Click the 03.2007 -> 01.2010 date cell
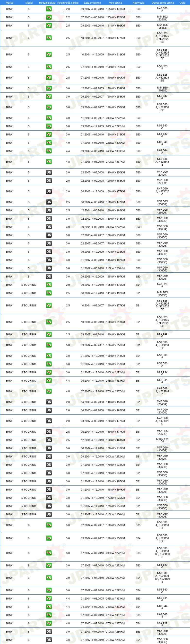Image resolution: width=190 pixels, height=644 pixels. [x=92, y=334]
